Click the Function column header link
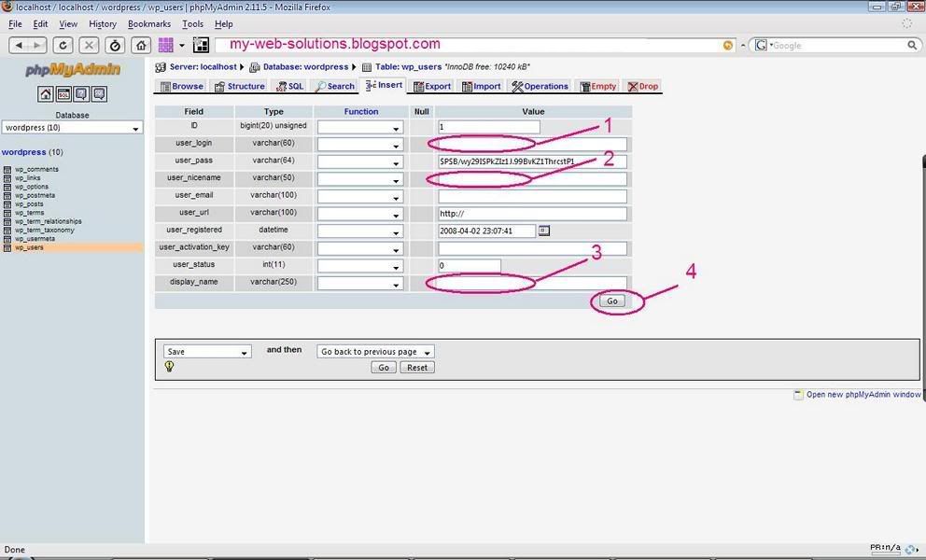Image resolution: width=926 pixels, height=560 pixels. click(361, 112)
